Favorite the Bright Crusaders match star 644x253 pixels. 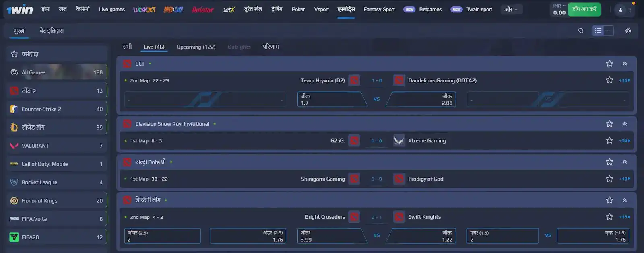click(x=609, y=217)
